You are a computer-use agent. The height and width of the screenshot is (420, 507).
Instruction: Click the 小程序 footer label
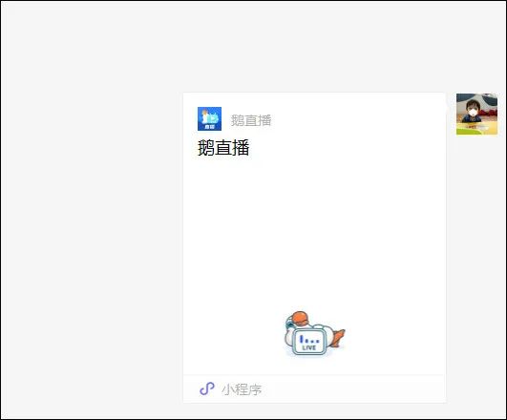[x=242, y=389]
